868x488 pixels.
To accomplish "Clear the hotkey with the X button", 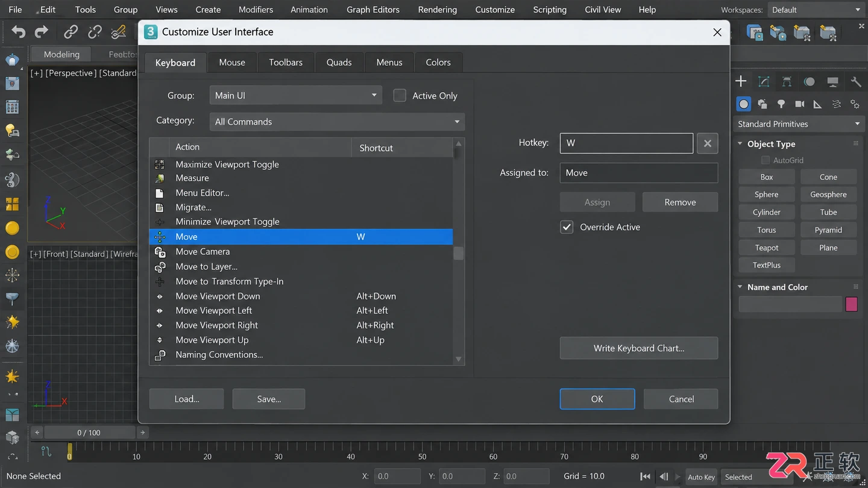I will point(708,143).
